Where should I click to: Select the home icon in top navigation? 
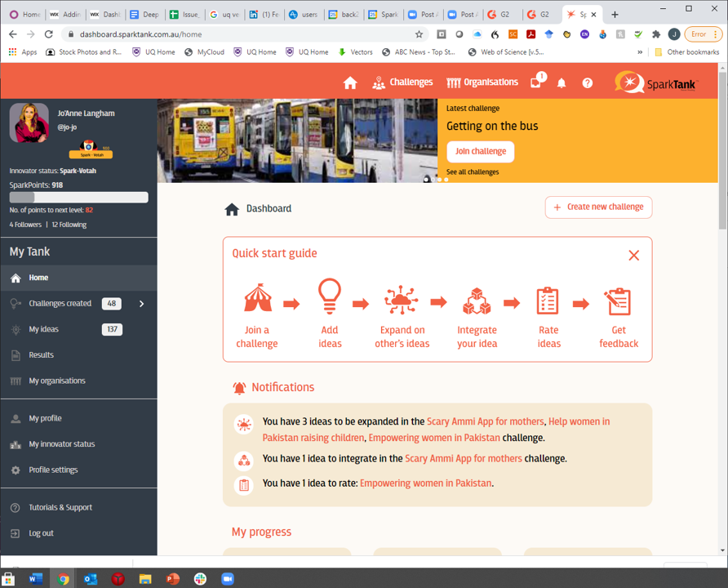click(x=351, y=82)
